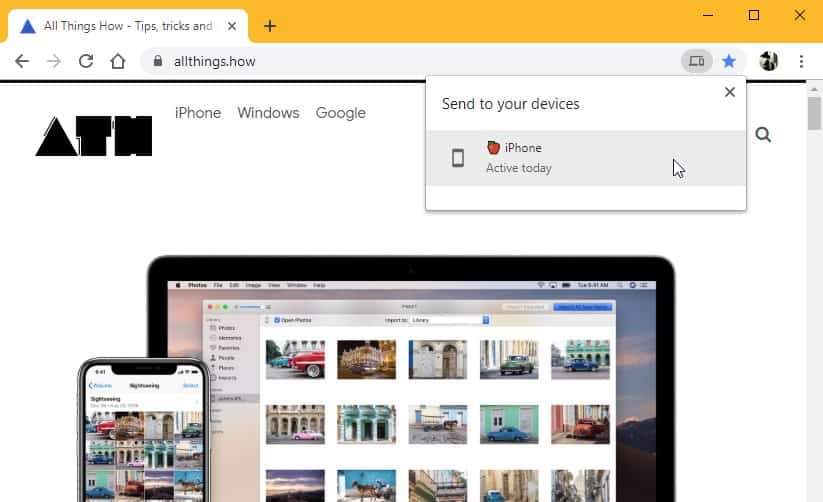The image size is (823, 502).
Task: View site security lock info
Action: click(x=157, y=61)
